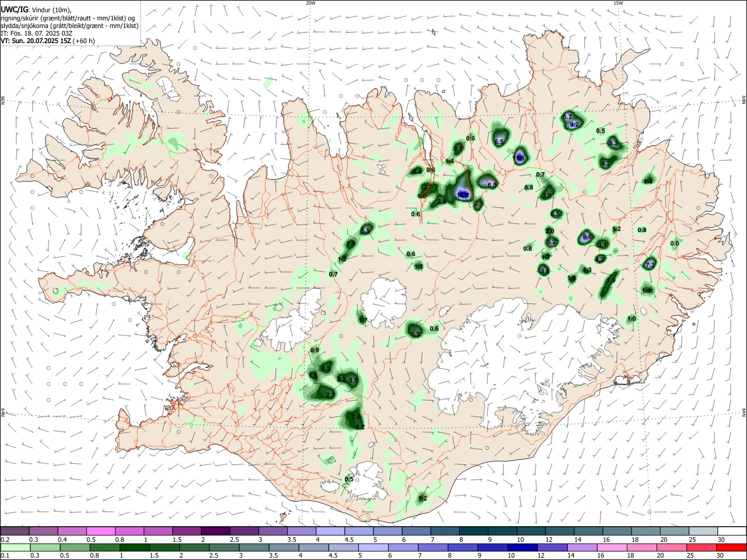Click the 1.6 precipitation value on the map

coord(572,278)
